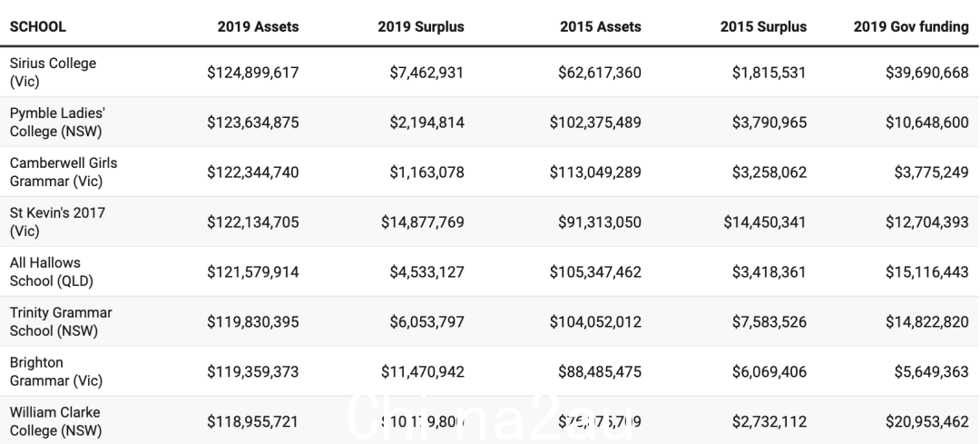
Task: Click the value $3,418,361
Action: [x=769, y=272]
